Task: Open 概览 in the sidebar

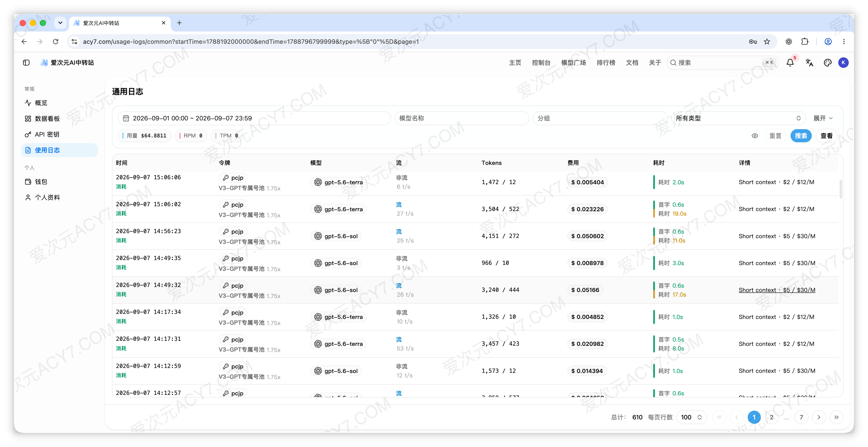Action: point(59,103)
